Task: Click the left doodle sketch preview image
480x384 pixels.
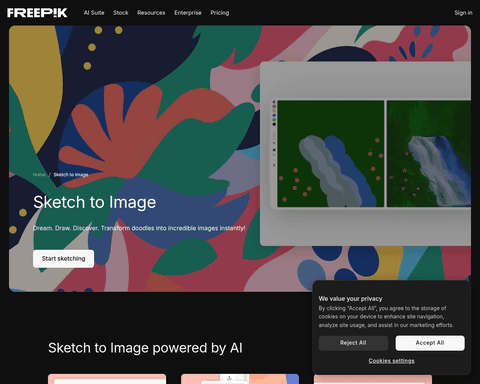Action: (x=331, y=154)
